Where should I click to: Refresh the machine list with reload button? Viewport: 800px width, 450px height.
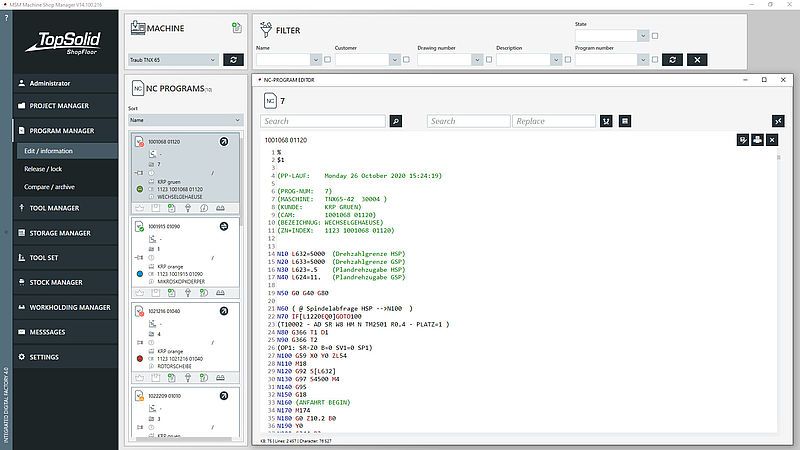pos(232,60)
